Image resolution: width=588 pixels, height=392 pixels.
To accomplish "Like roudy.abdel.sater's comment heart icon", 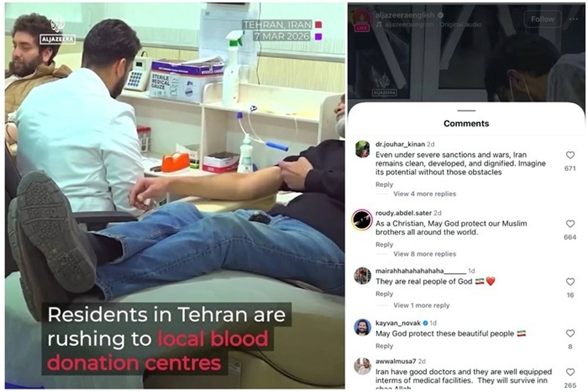I will click(570, 224).
